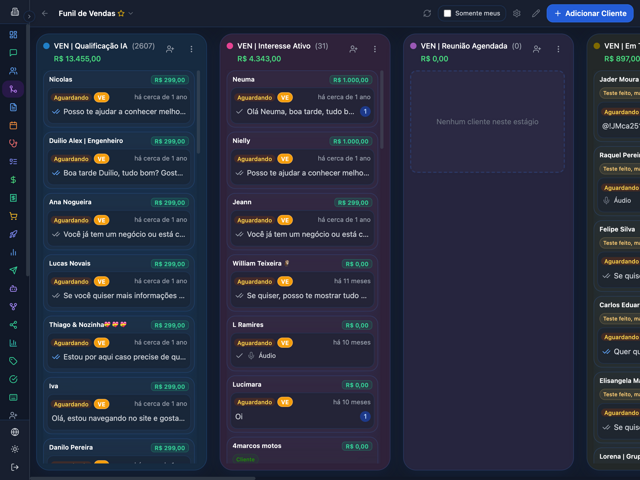Open the dashboard grid icon in sidebar
Image resolution: width=640 pixels, height=480 pixels.
click(x=13, y=35)
